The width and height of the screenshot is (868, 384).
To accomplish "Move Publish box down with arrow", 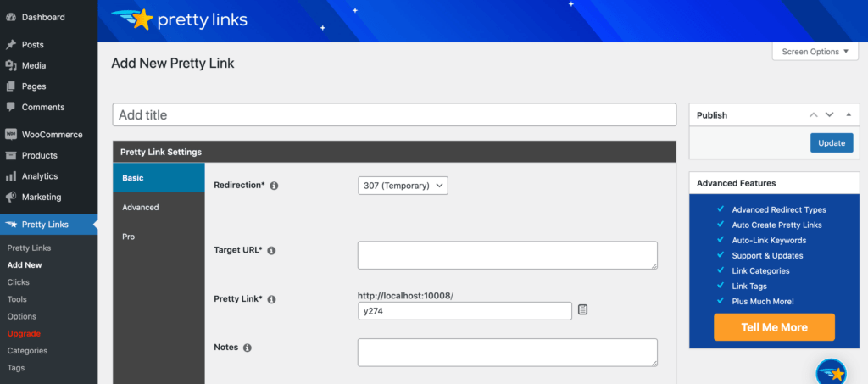I will click(x=829, y=115).
